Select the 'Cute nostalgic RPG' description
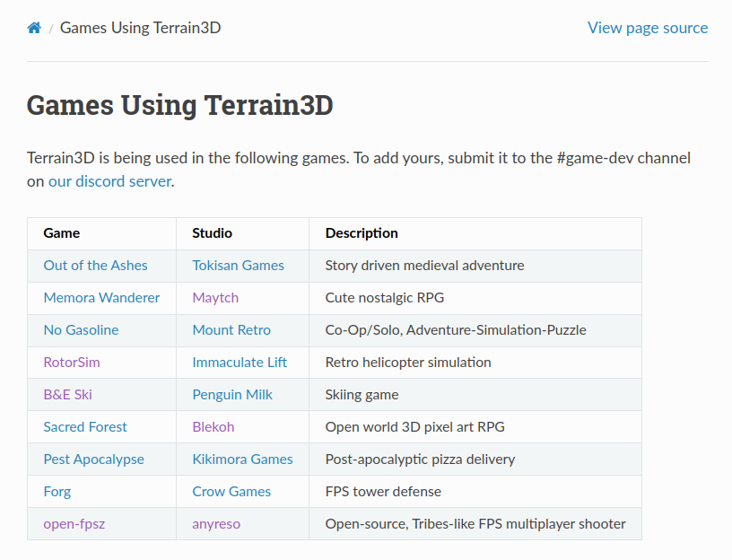Screen dimensions: 732x560 385,298
